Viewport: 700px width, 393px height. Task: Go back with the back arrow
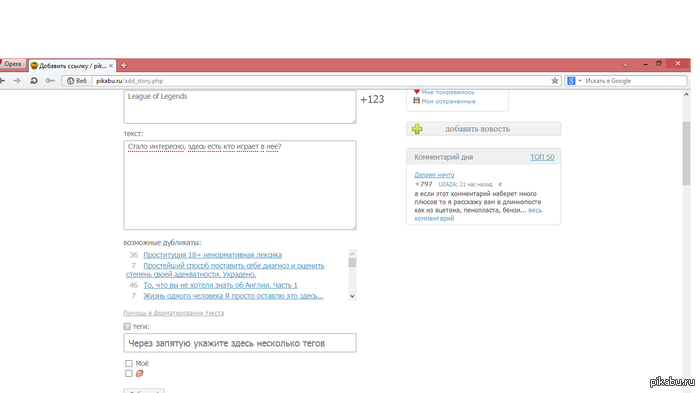pos(3,81)
